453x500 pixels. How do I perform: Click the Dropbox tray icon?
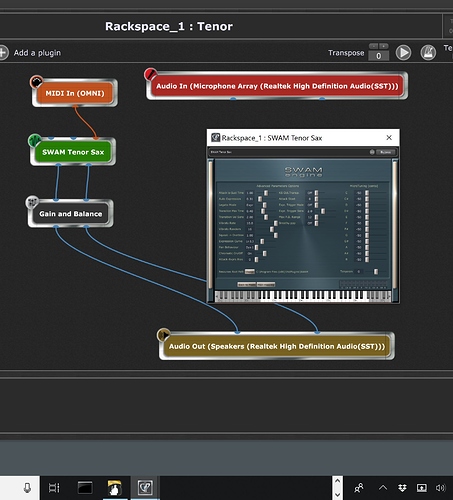[402, 488]
